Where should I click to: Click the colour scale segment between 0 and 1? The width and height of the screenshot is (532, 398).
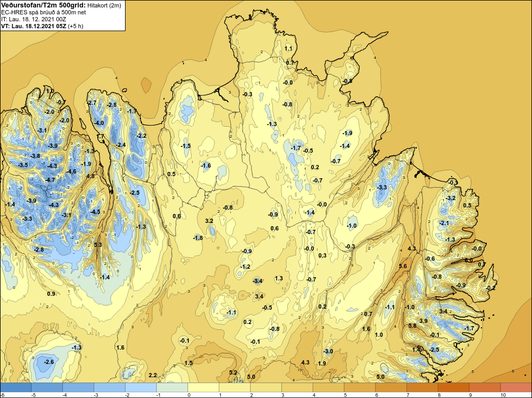203,387
